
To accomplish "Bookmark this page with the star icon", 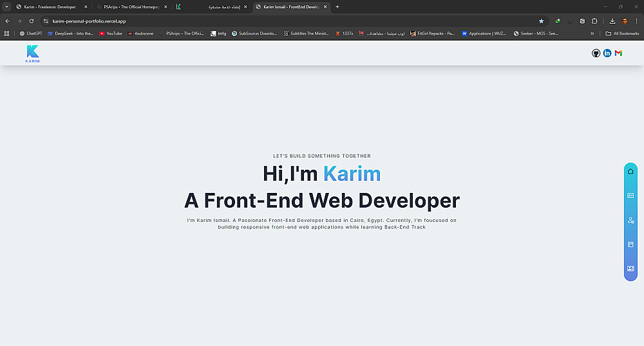I will pos(542,21).
